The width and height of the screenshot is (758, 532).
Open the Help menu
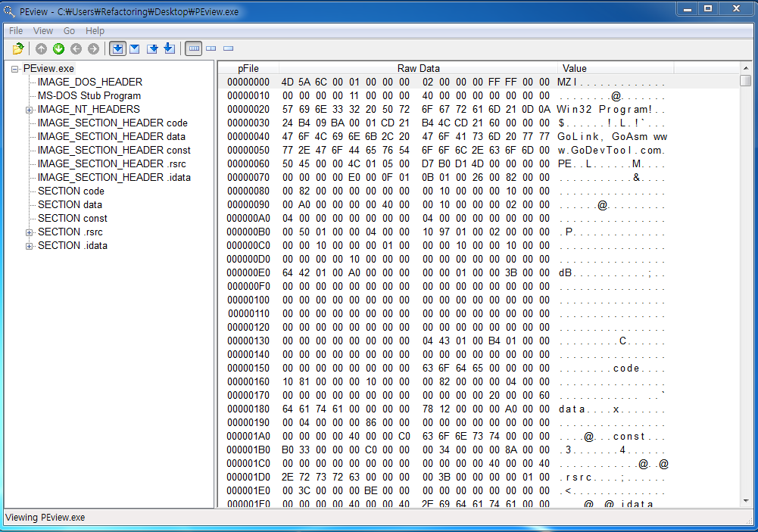[95, 31]
